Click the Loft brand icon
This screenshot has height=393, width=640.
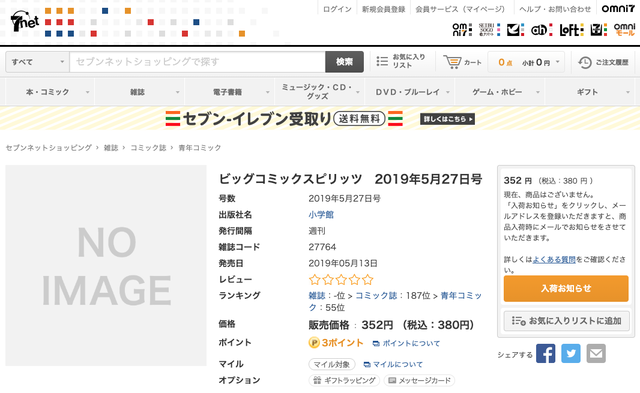(x=571, y=30)
